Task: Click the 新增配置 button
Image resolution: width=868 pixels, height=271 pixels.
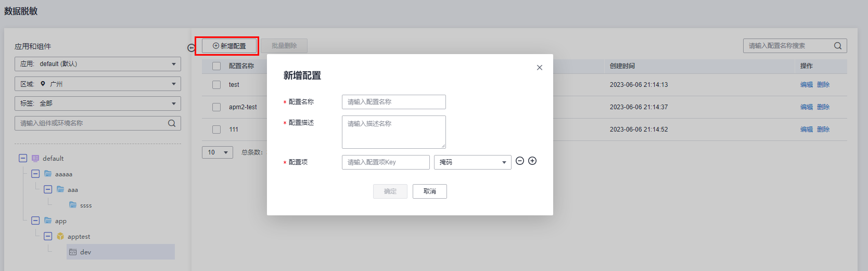Action: pyautogui.click(x=229, y=46)
